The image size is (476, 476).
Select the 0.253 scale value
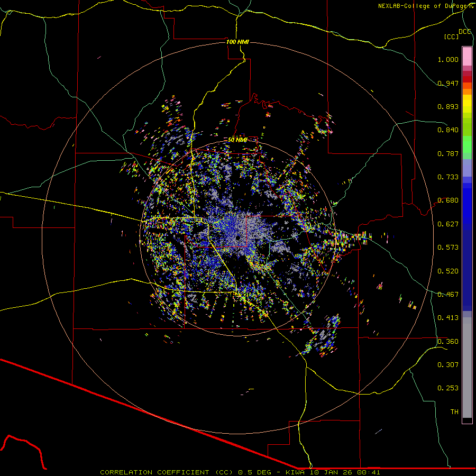448,388
